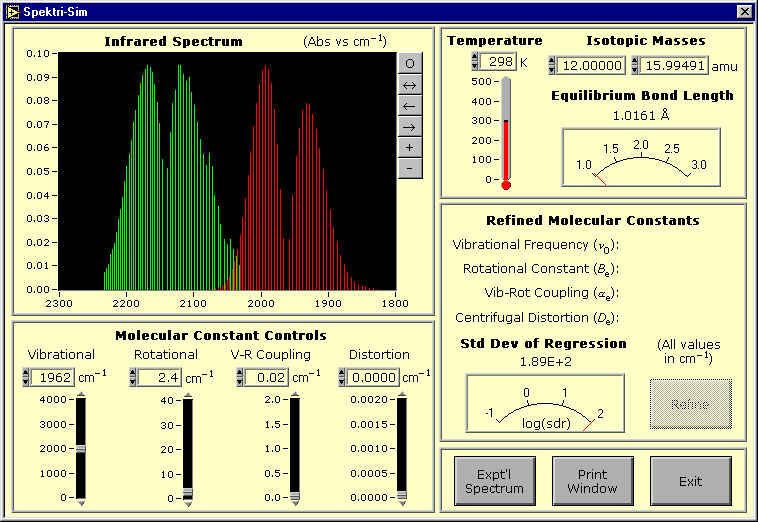Click the minus button beside the spectrum
Image resolution: width=758 pixels, height=522 pixels.
408,167
